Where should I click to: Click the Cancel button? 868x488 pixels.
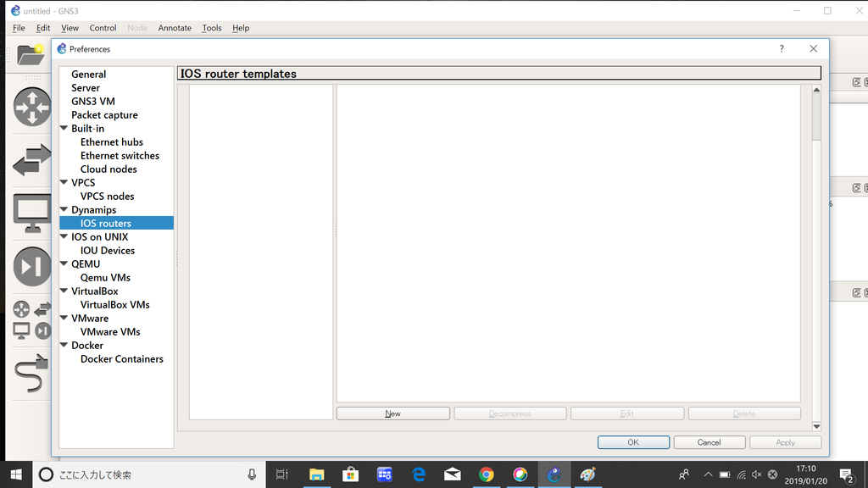click(709, 442)
